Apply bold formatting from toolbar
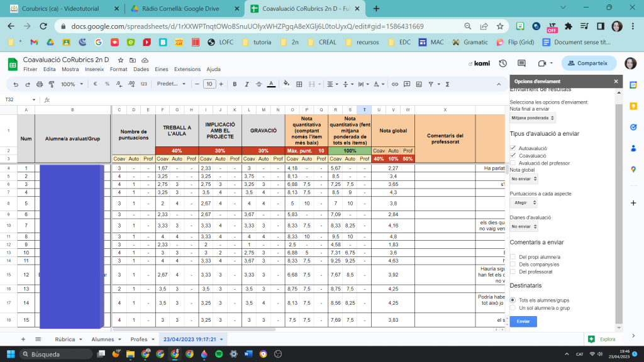Screen dimensions: 644x362 (235, 84)
